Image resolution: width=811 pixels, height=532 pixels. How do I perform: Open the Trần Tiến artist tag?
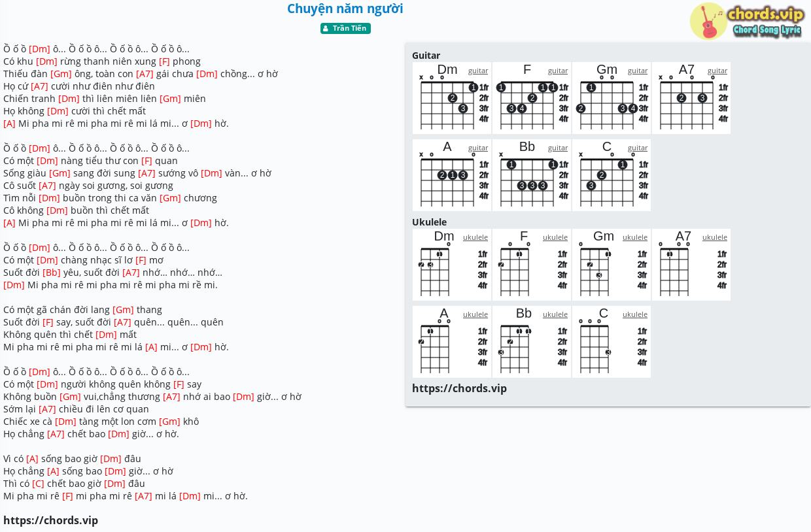[345, 29]
